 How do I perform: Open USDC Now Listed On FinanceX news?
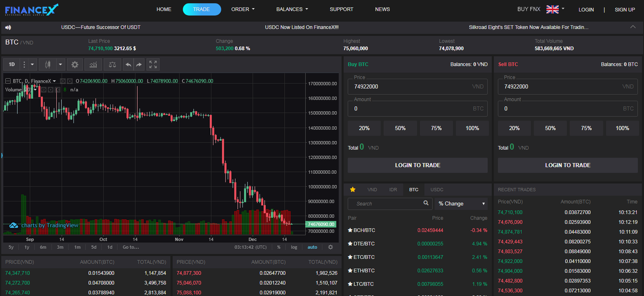tap(302, 27)
